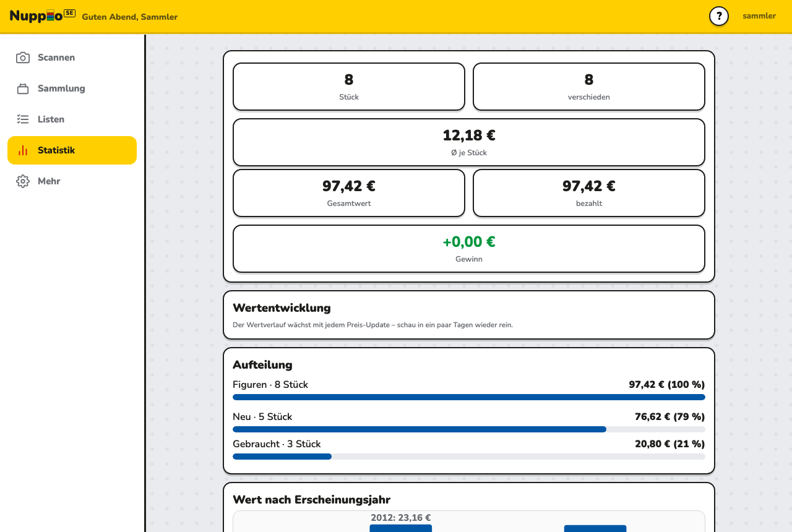Click the Gewinn +0,00 € tile

coord(469,249)
